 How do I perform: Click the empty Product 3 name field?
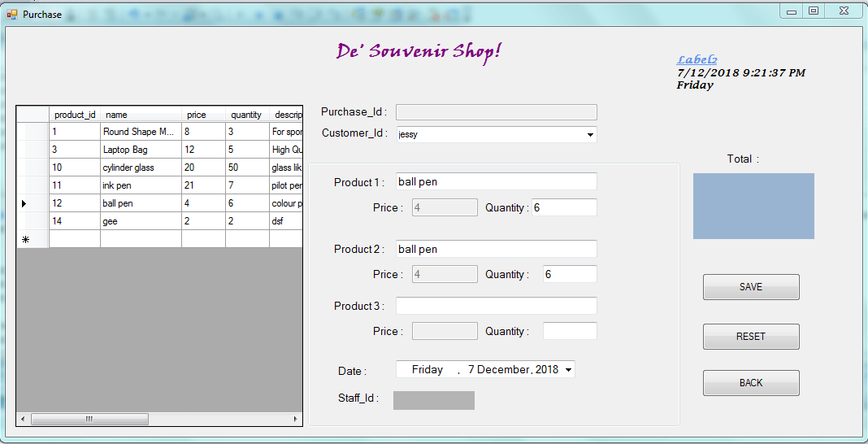(497, 306)
